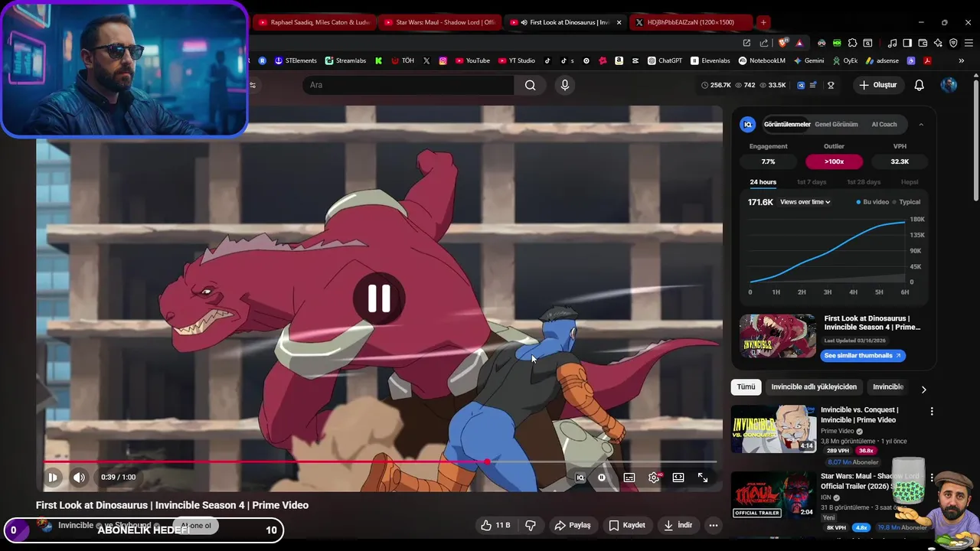980x551 pixels.
Task: Enter fullscreen mode in the video player
Action: click(x=703, y=478)
